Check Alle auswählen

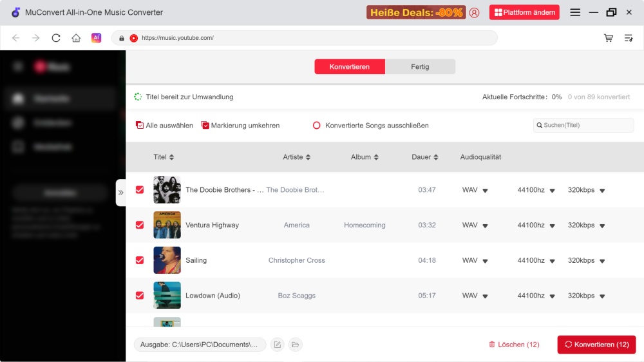[140, 126]
